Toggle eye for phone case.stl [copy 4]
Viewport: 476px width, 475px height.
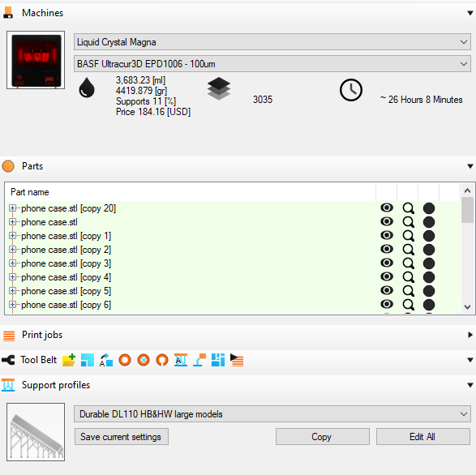(x=387, y=276)
